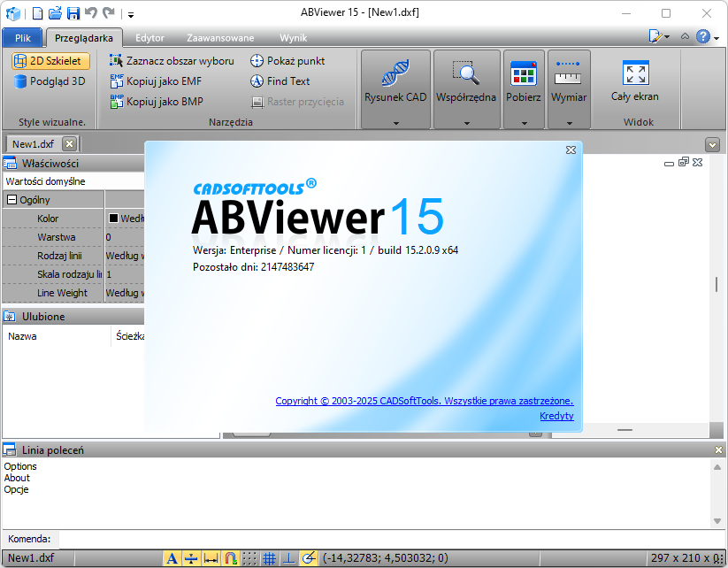
Task: Switch to the Przeglądarka tab
Action: tap(83, 38)
